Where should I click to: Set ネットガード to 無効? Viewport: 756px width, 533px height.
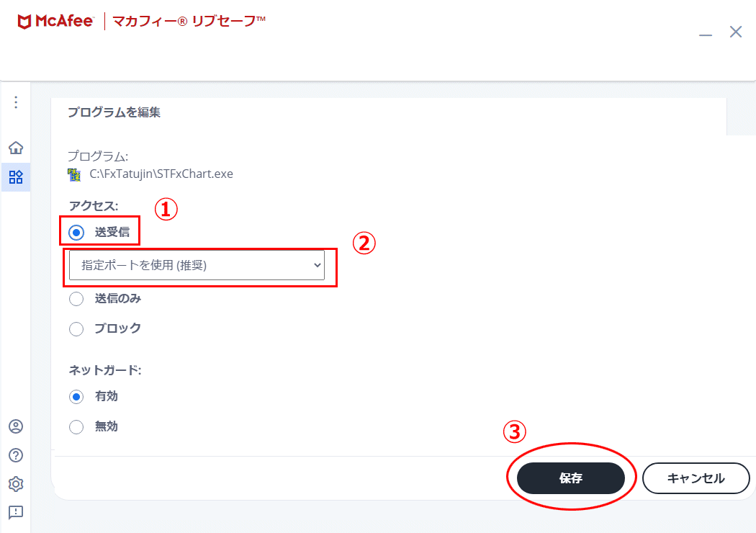(76, 427)
